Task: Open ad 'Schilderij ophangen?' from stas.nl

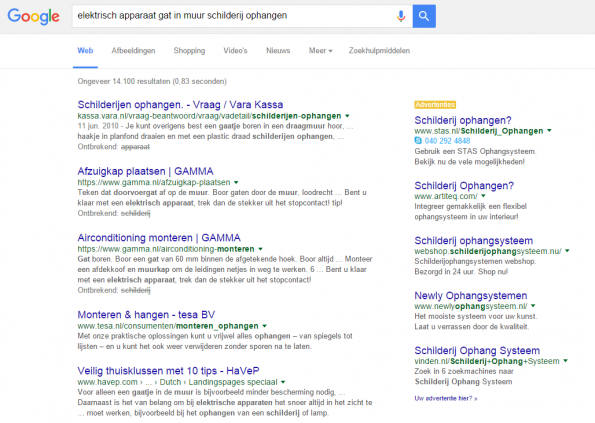Action: pos(463,120)
